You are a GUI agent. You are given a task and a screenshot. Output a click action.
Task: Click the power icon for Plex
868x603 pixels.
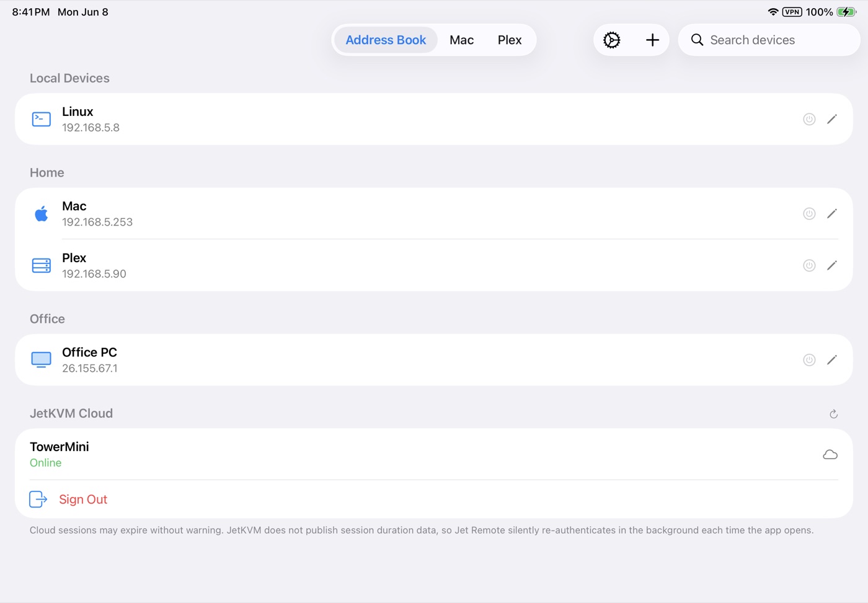coord(809,265)
